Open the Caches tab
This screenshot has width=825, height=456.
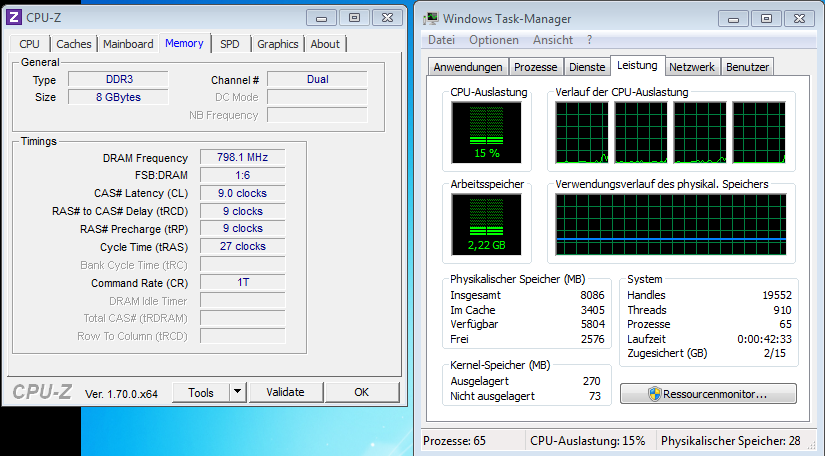point(74,44)
